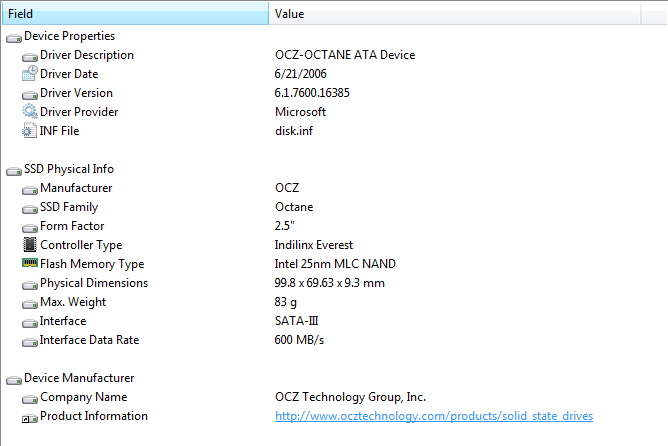Select the Max. Weight row

73,302
